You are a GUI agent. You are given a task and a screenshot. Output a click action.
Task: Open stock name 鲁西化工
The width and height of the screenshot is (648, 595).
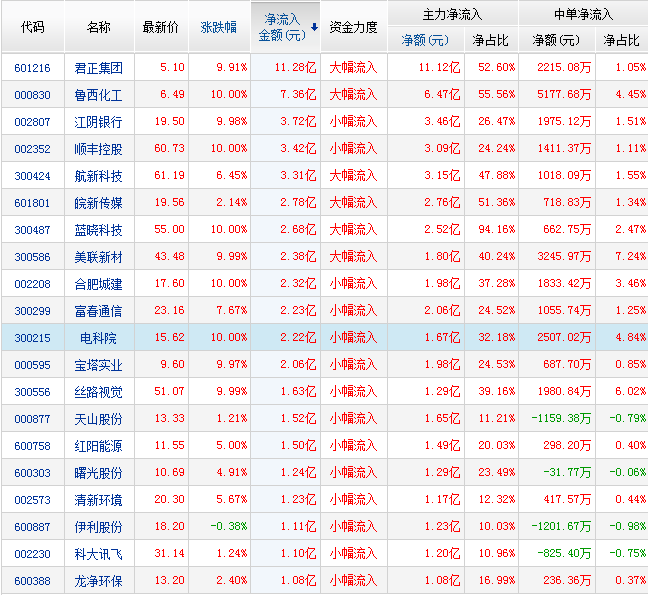(98, 95)
